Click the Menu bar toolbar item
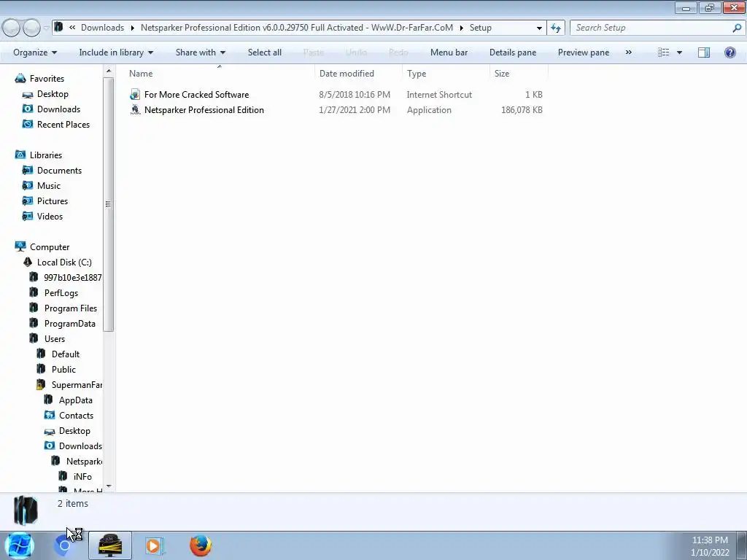The image size is (747, 560). coord(449,52)
